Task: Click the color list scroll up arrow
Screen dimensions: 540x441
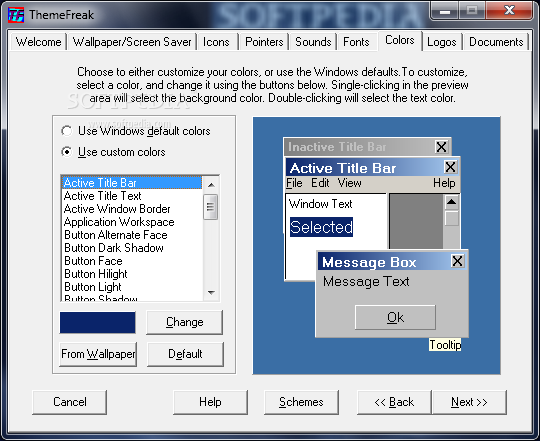Action: pos(211,185)
